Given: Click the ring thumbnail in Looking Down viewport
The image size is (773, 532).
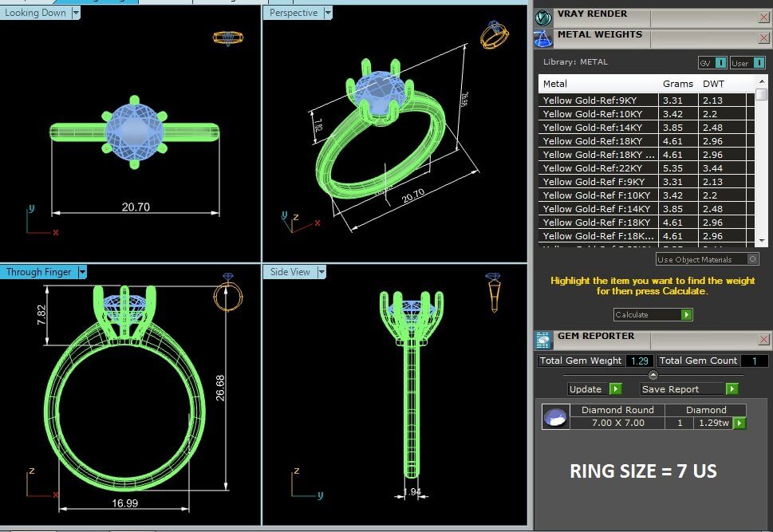Looking at the screenshot, I should click(x=228, y=37).
